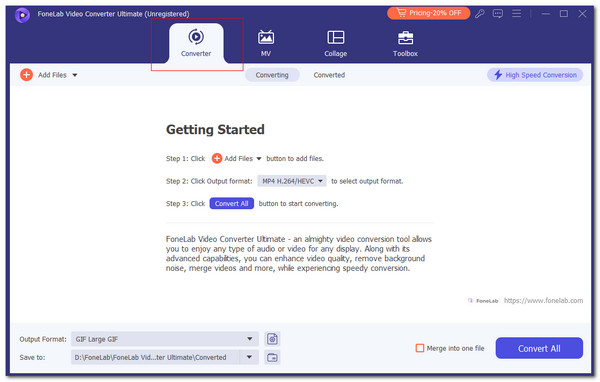Click the Getting Started heading
The width and height of the screenshot is (600, 382).
[x=215, y=129]
